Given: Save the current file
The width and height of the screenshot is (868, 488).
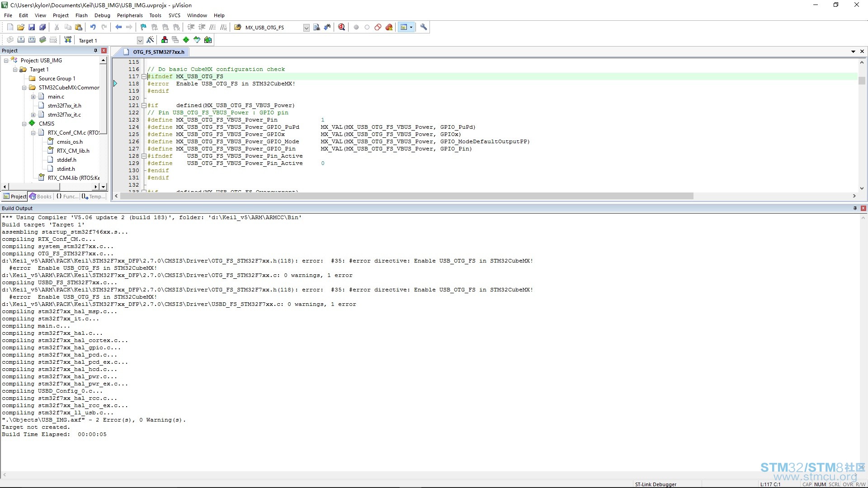Looking at the screenshot, I should pos(32,27).
